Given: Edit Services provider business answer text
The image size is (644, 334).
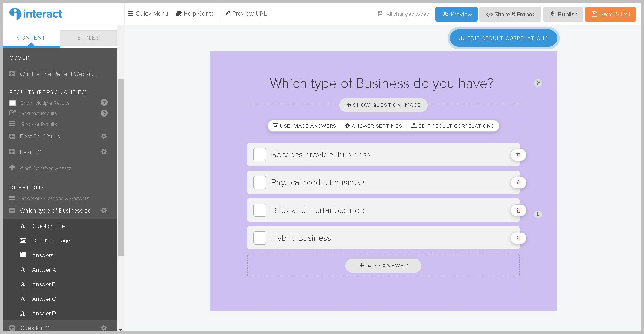Looking at the screenshot, I should pyautogui.click(x=321, y=155).
